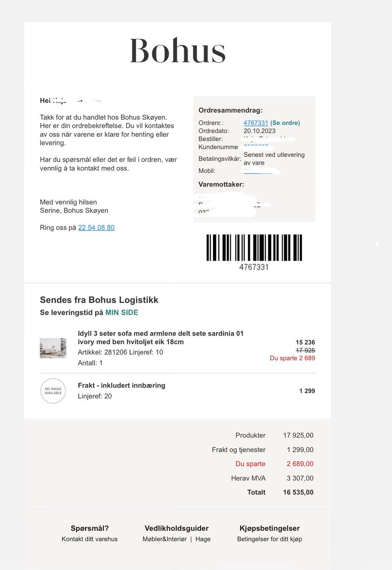Click the Bohus logo header
The image size is (392, 570).
178,51
